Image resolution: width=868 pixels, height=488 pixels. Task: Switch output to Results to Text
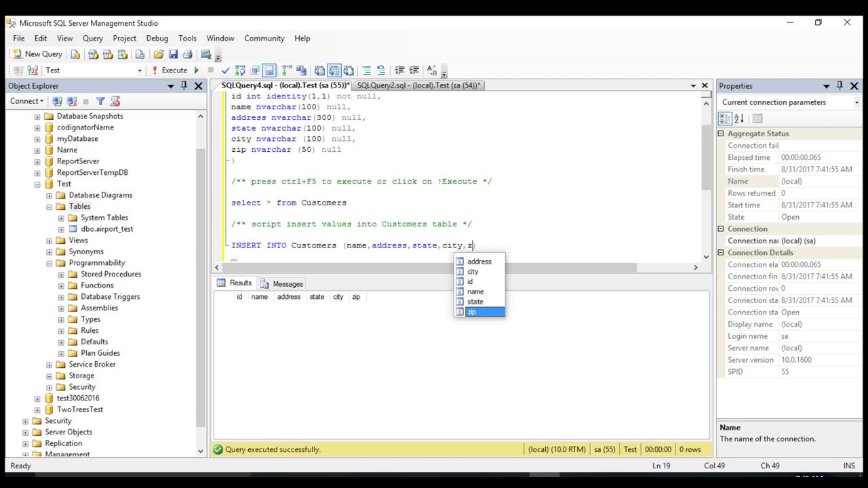[319, 70]
